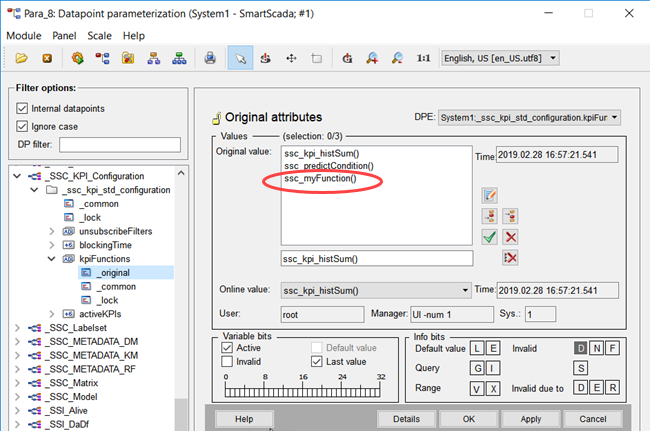Open the Online value combo box
This screenshot has width=650, height=431.
tap(375, 290)
